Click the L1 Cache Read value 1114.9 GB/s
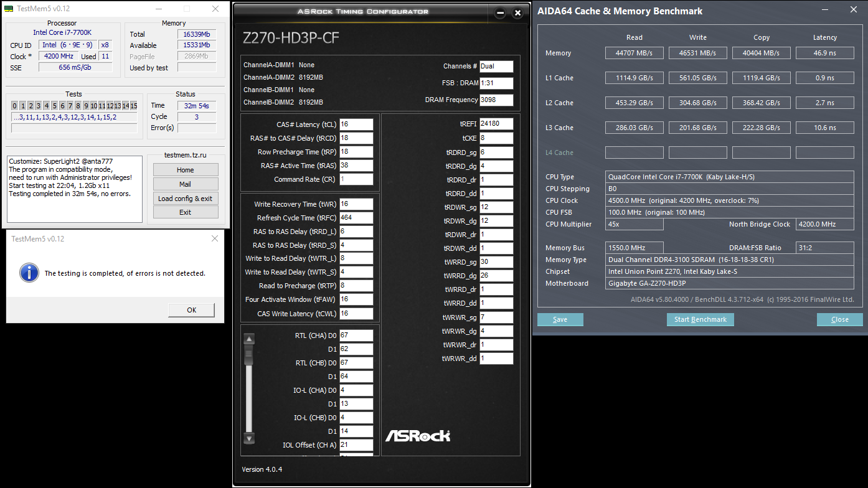Image resolution: width=868 pixels, height=488 pixels. [x=634, y=78]
